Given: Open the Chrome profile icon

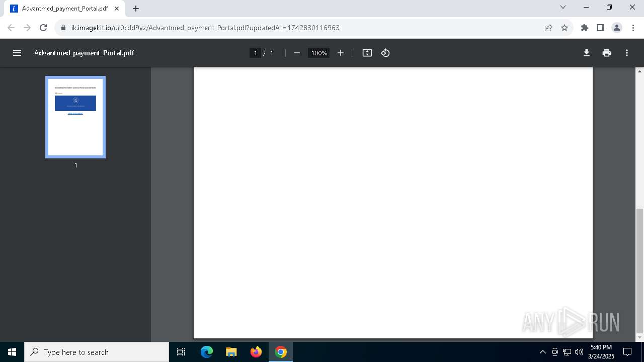Looking at the screenshot, I should 617,28.
